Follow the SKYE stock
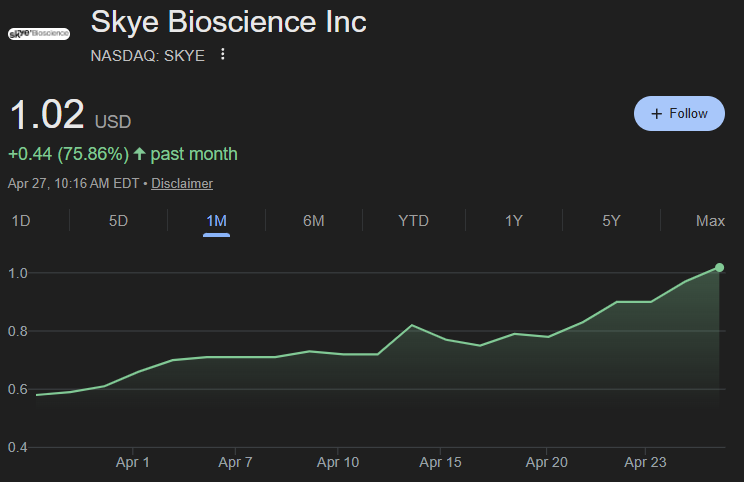Screen dimensions: 744x482 tap(679, 114)
